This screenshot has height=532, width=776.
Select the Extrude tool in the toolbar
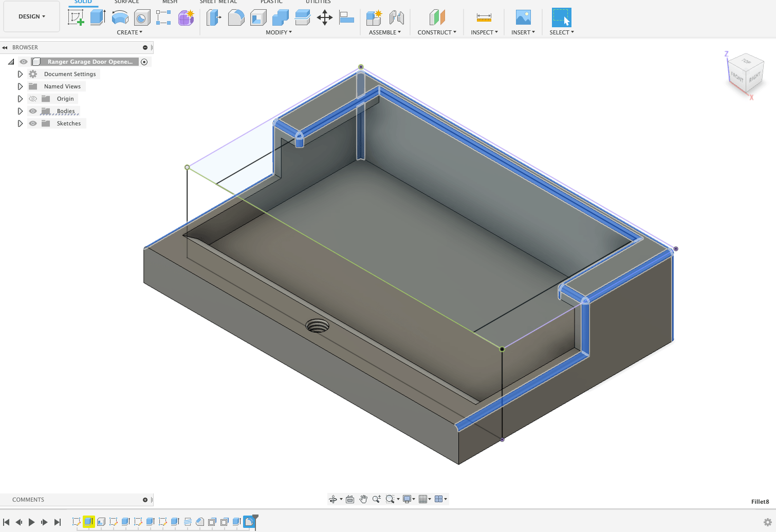tap(98, 17)
